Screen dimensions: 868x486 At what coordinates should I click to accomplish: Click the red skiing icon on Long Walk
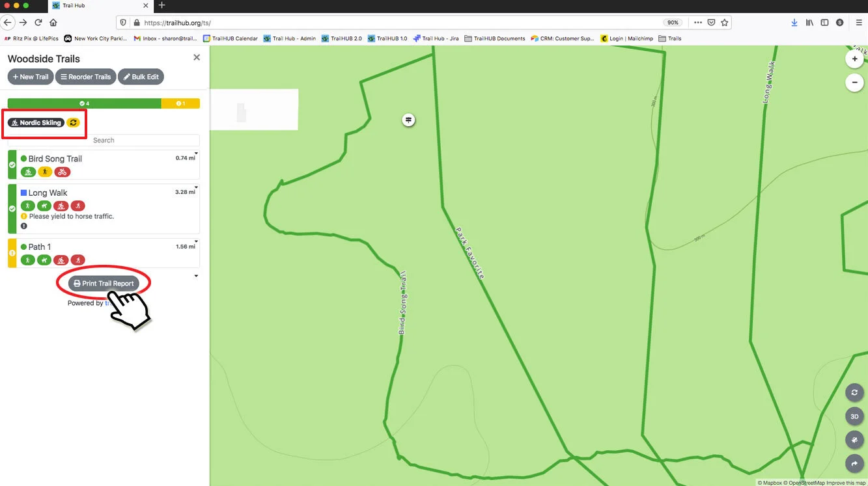coord(61,206)
